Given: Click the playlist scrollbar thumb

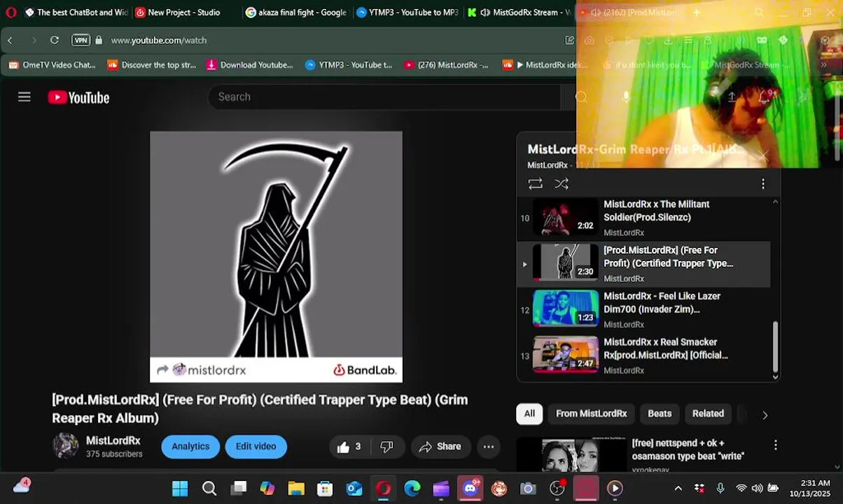Looking at the screenshot, I should 775,346.
